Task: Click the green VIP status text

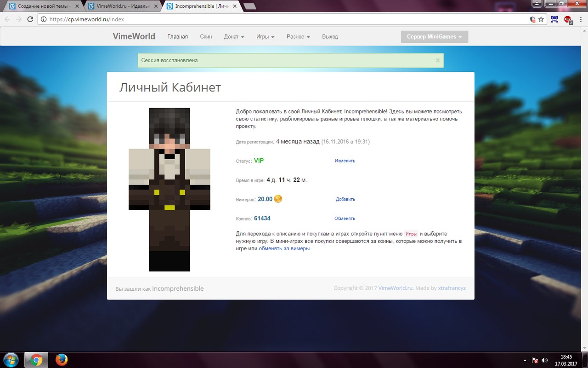Action: 259,161
